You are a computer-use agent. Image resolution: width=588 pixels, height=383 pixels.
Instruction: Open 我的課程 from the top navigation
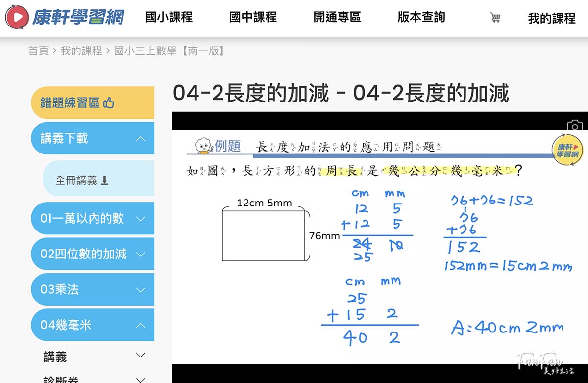[x=551, y=17]
